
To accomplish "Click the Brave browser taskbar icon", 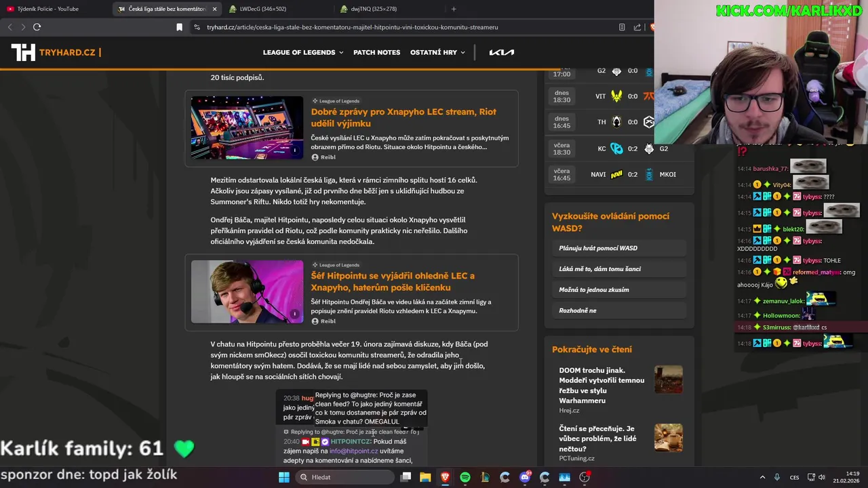I will coord(445,477).
